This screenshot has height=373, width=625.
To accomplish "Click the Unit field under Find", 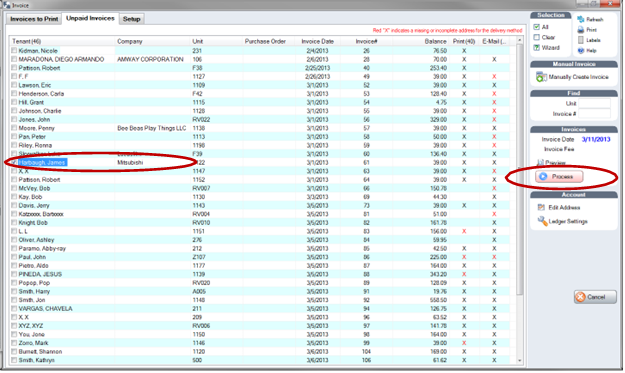I will pos(594,104).
